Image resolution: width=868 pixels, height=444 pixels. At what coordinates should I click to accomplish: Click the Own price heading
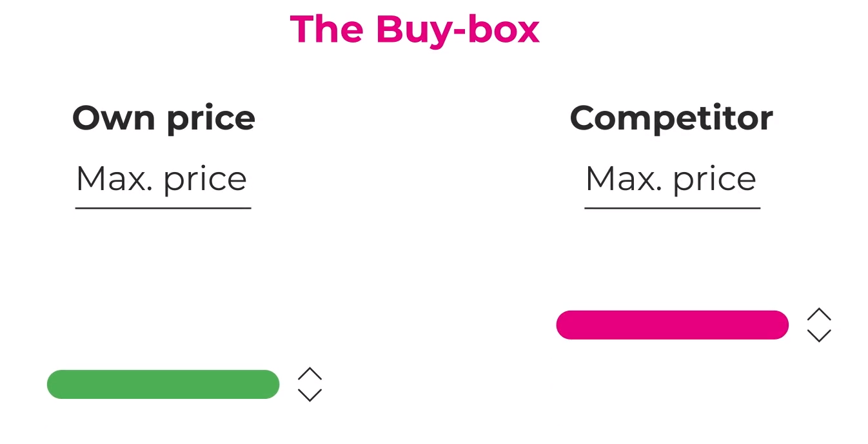(x=164, y=119)
